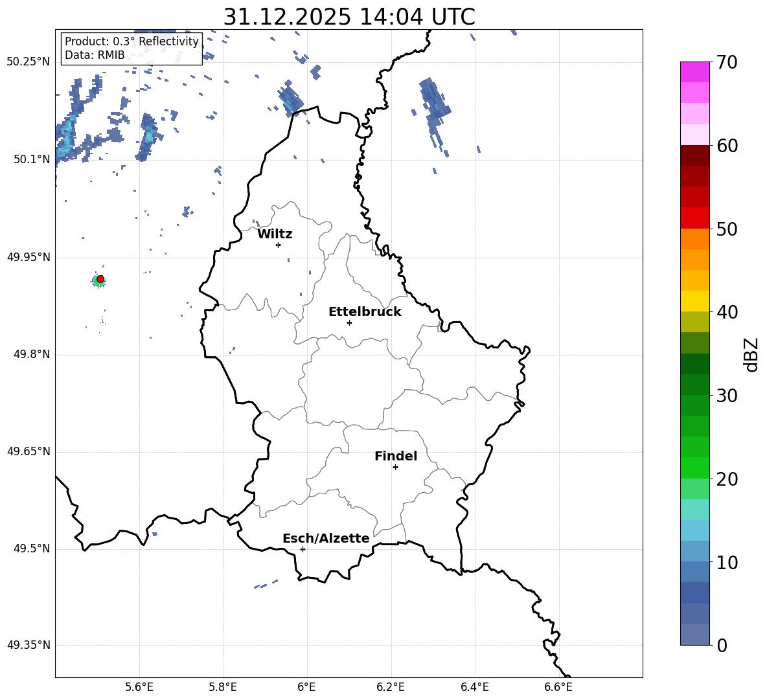Click the Wiltz city label
767x700 pixels.
point(275,234)
